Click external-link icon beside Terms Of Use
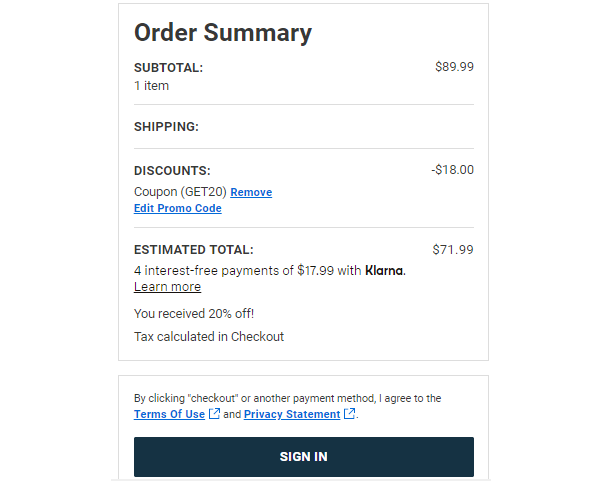Screen dimensions: 601x481 214,414
